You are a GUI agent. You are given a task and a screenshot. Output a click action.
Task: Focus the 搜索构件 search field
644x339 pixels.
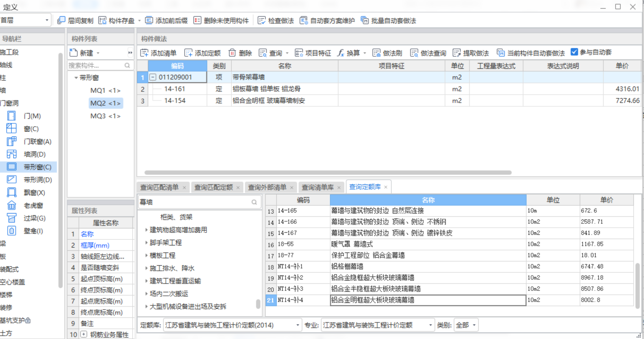(x=96, y=65)
